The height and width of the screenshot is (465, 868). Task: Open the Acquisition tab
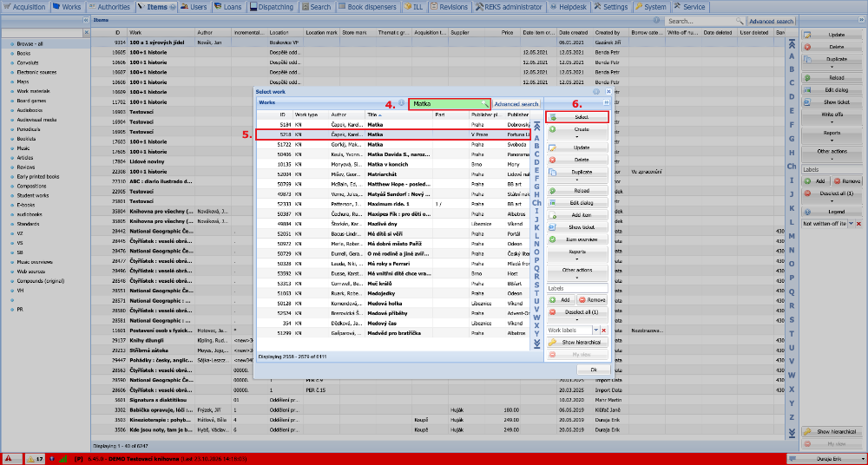(x=25, y=7)
